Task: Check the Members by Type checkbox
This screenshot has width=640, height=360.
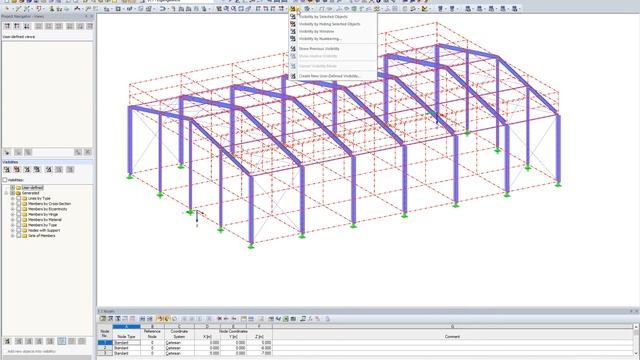Action: tap(18, 225)
